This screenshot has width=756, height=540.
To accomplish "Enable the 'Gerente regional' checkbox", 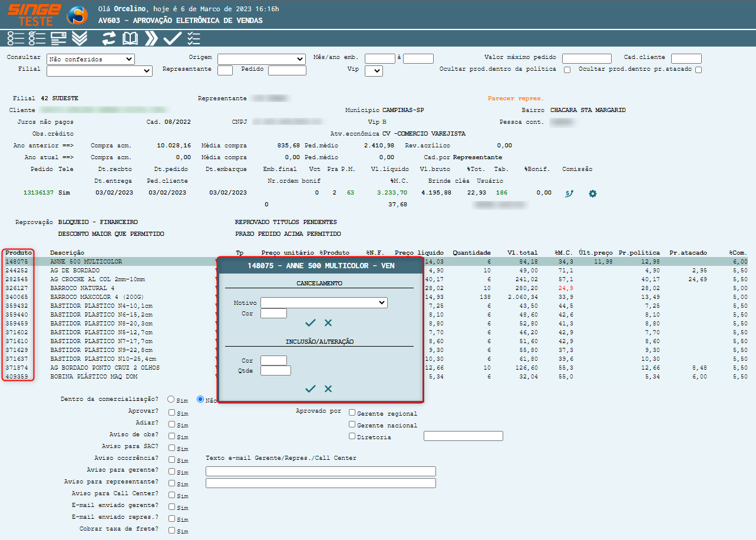I will [352, 413].
